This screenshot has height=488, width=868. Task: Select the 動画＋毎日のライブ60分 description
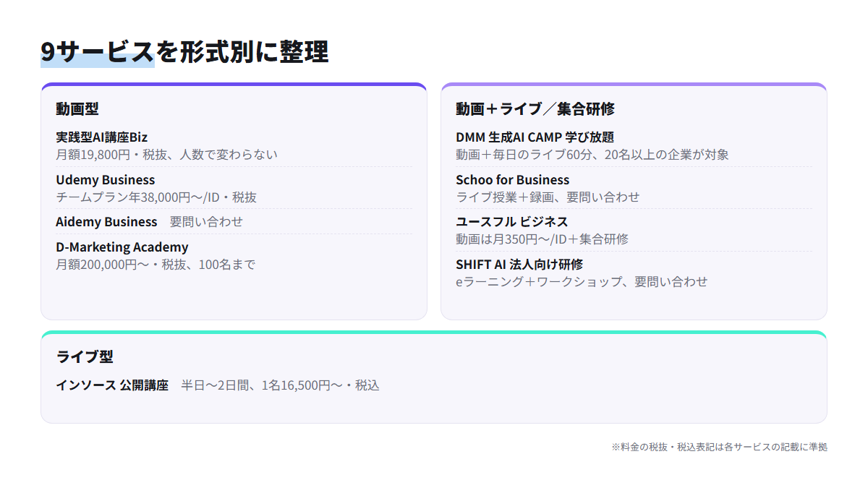[x=592, y=155]
